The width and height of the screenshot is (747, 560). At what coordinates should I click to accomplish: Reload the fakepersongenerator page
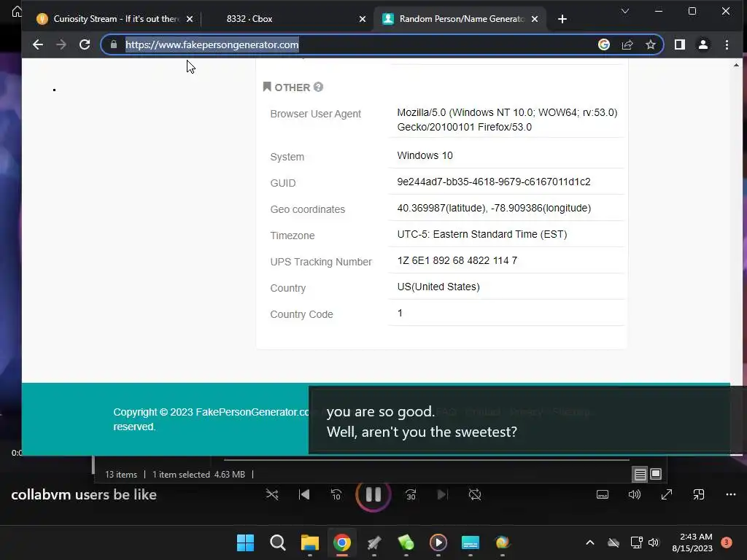pos(85,44)
